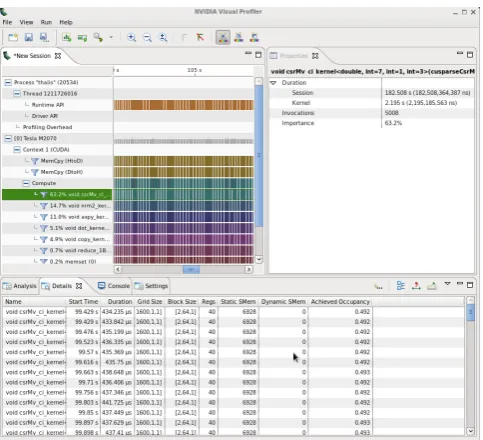Select the 5.1% void dot_kernel row
Viewport: 483px width, 440px height.
(57, 228)
